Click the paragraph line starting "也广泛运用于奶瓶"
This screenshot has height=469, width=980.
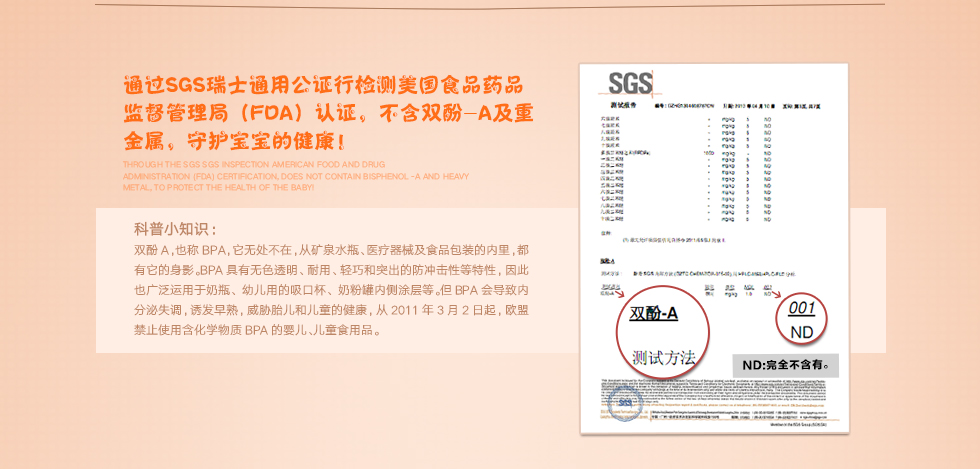click(331, 290)
